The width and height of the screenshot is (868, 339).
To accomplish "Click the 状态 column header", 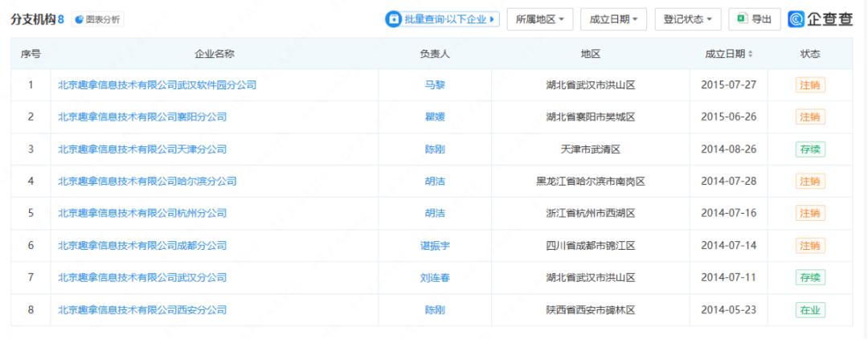I will (x=810, y=54).
